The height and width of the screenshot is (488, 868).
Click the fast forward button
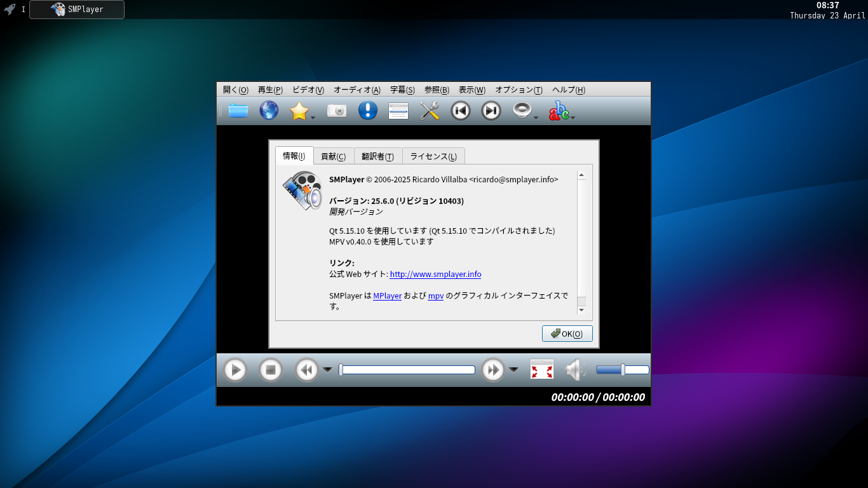pos(493,370)
